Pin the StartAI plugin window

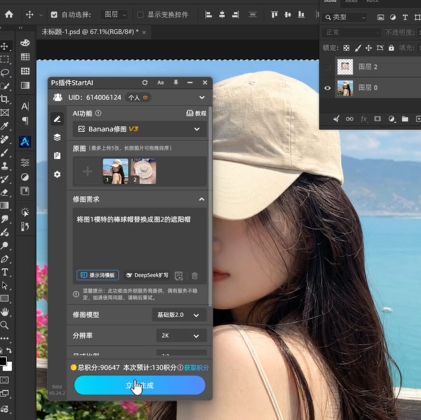coord(176,82)
